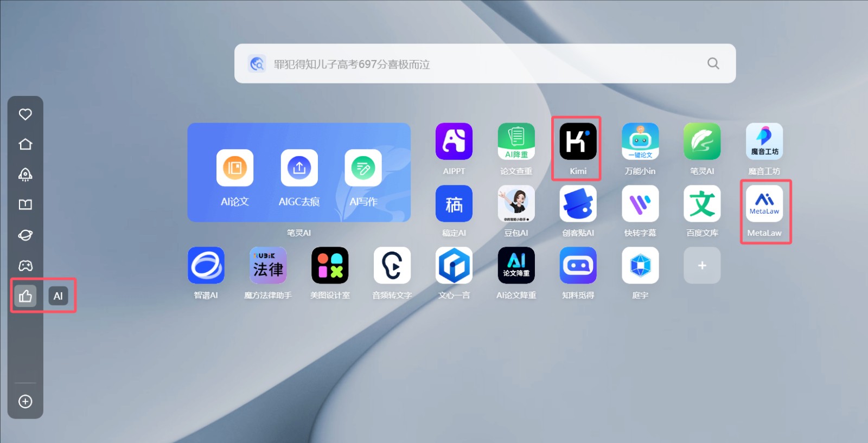The width and height of the screenshot is (868, 443).
Task: Open the green feather 笔灵AI app icon
Action: (x=702, y=142)
